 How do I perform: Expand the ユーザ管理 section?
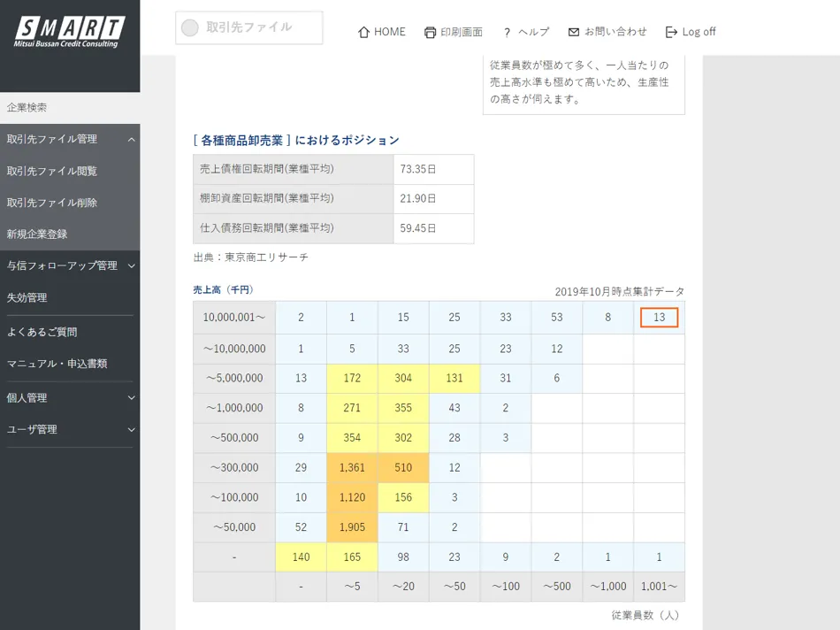[x=131, y=430]
